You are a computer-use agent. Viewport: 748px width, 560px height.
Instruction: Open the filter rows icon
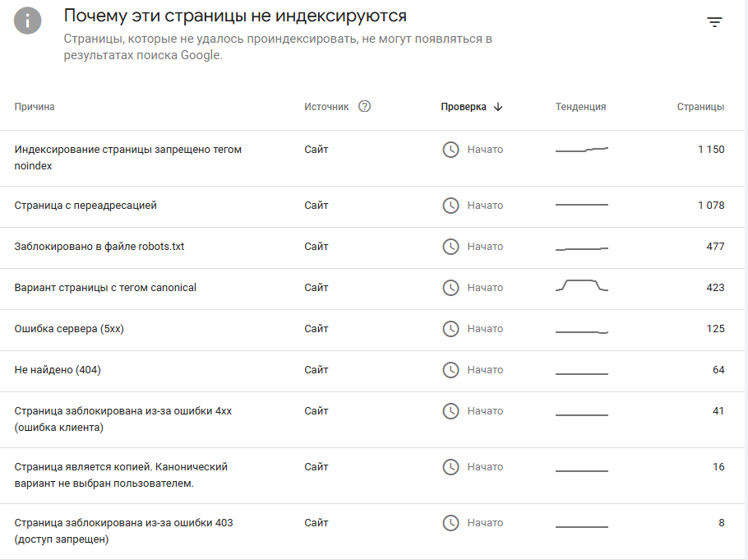click(714, 22)
